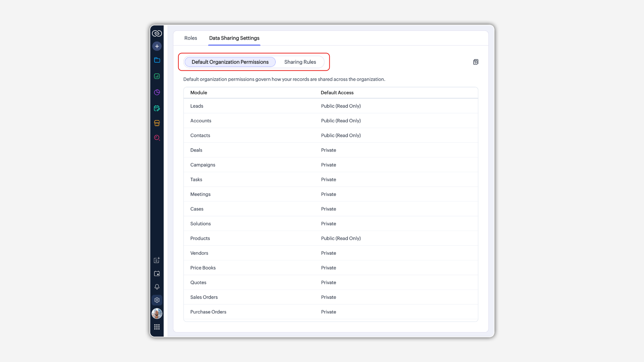
Task: Open the small calendar icon near bottom
Action: [x=157, y=274]
